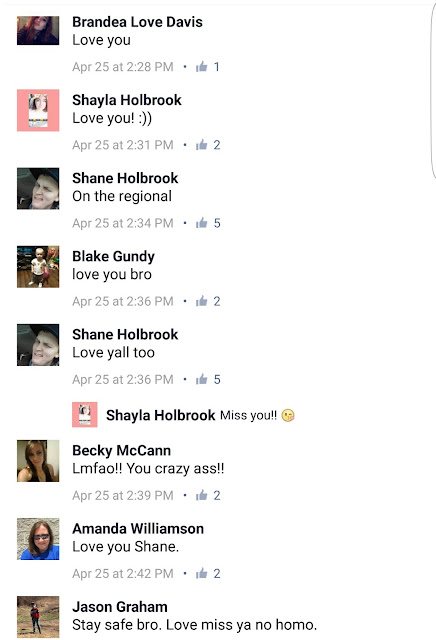Click the kiss emoji in Shayla's reply
The width and height of the screenshot is (436, 640).
coord(288,415)
